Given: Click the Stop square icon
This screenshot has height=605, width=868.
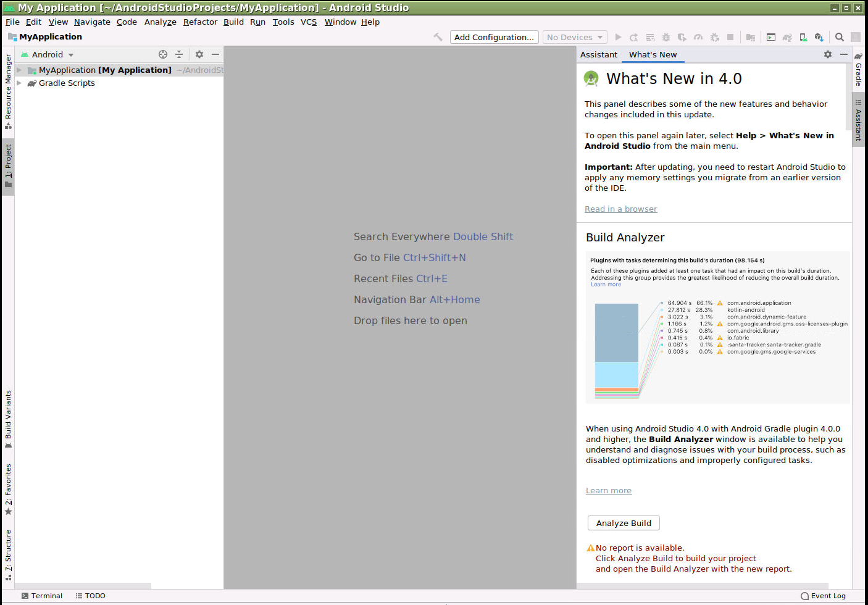Looking at the screenshot, I should click(730, 37).
